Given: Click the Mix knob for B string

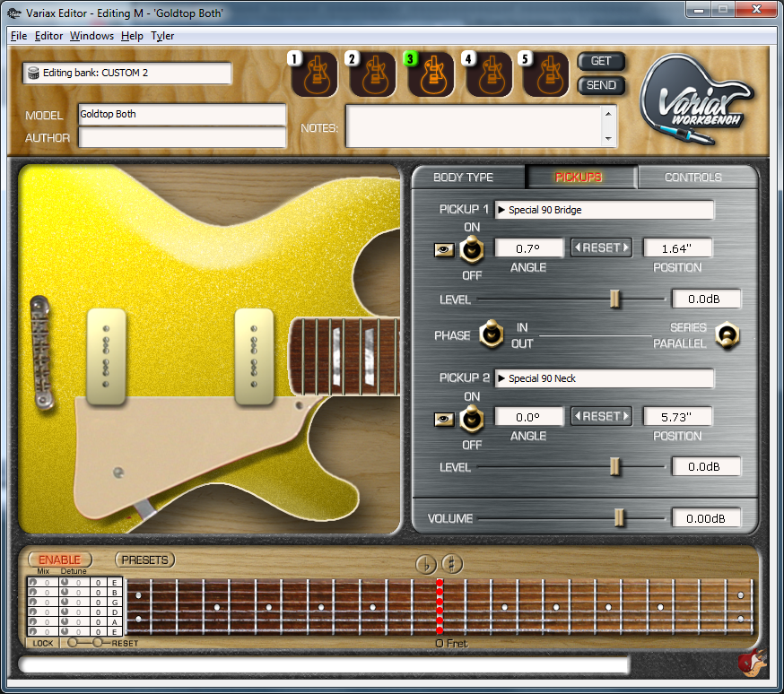Looking at the screenshot, I should coord(32,592).
